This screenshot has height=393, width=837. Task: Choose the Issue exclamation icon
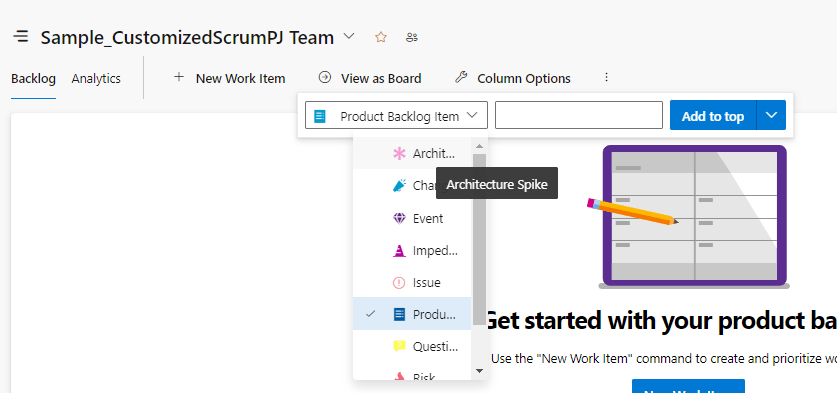(399, 282)
